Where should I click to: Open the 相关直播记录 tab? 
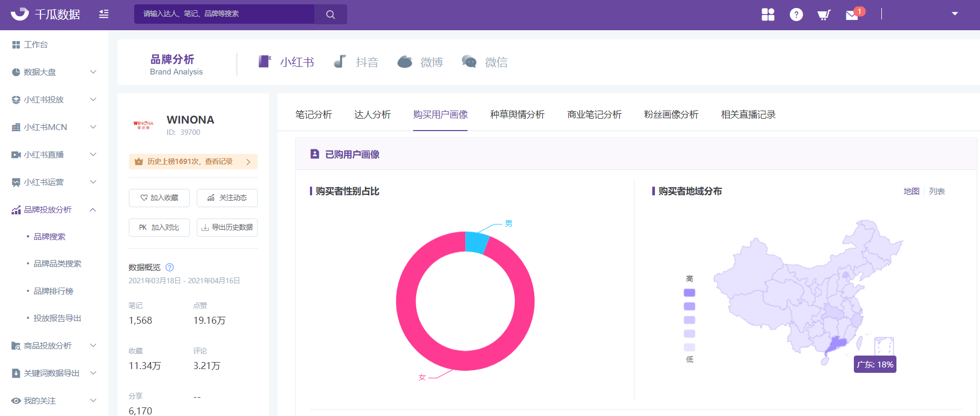(748, 115)
